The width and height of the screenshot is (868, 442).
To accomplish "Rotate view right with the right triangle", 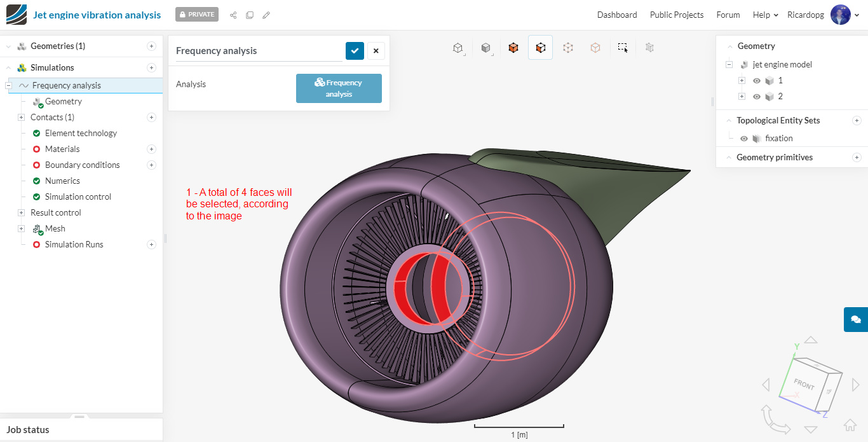I will click(855, 385).
